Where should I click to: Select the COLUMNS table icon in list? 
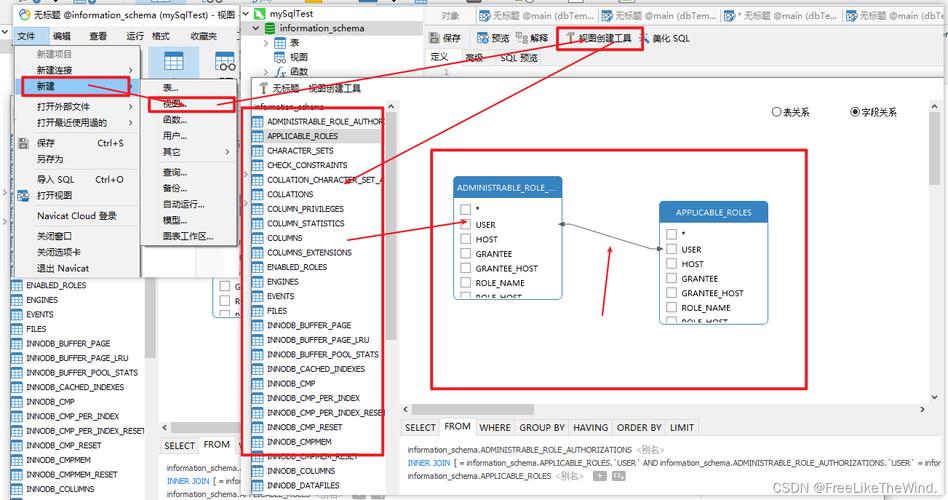257,238
